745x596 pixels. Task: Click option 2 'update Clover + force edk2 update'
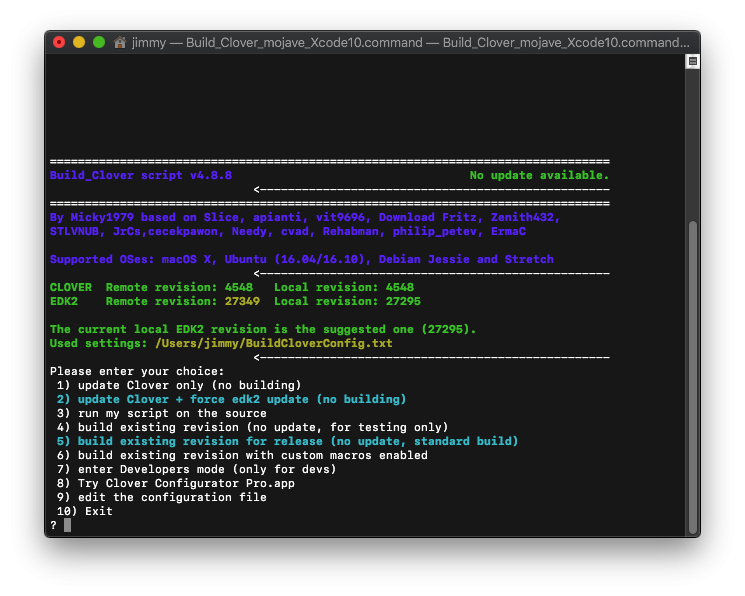point(231,399)
